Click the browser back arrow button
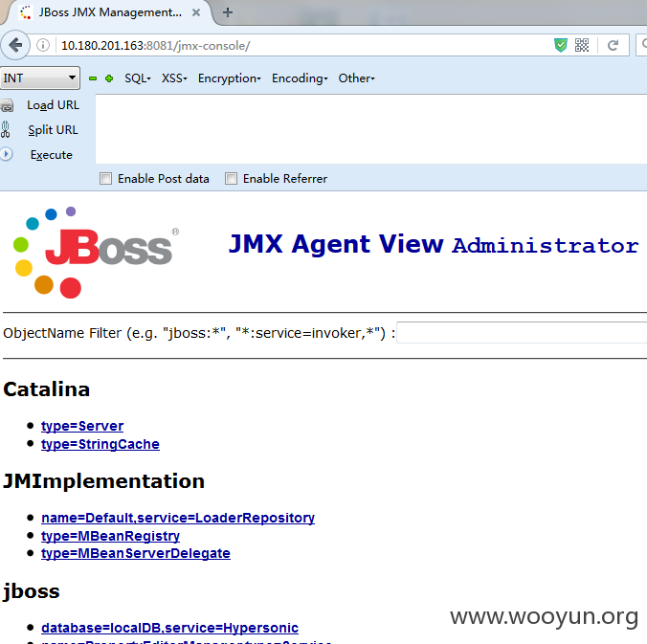Image resolution: width=647 pixels, height=644 pixels. point(15,45)
